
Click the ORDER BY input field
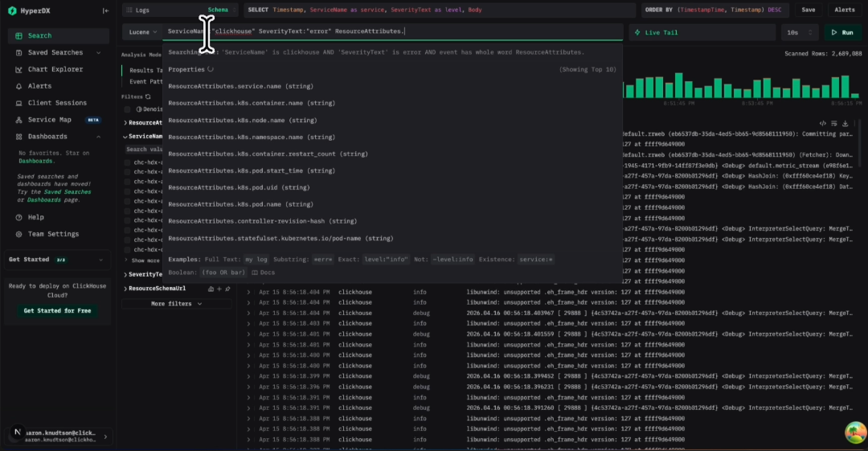pos(715,10)
